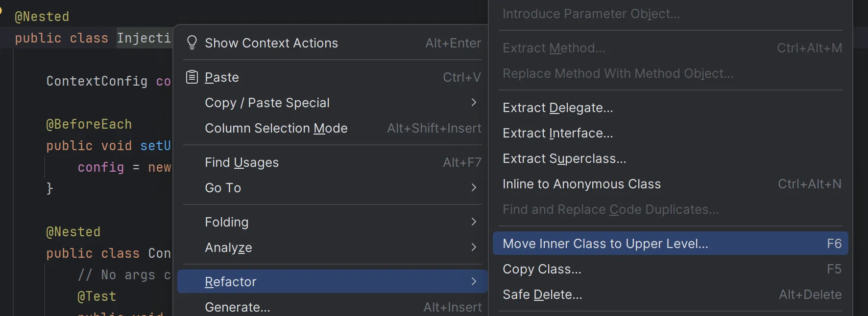
Task: Choose Extract Superclass... option
Action: coord(564,158)
